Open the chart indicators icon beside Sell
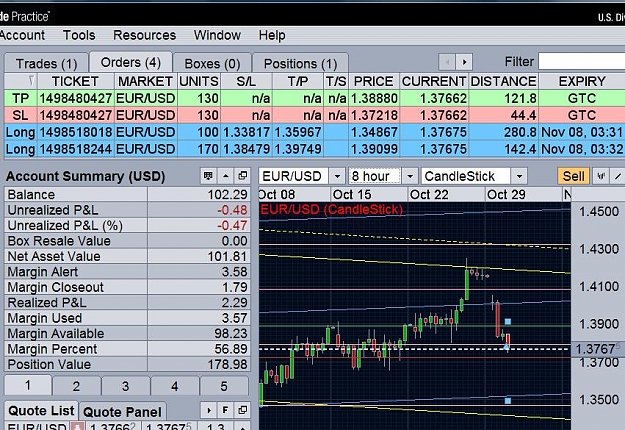This screenshot has height=430, width=625. pos(601,176)
